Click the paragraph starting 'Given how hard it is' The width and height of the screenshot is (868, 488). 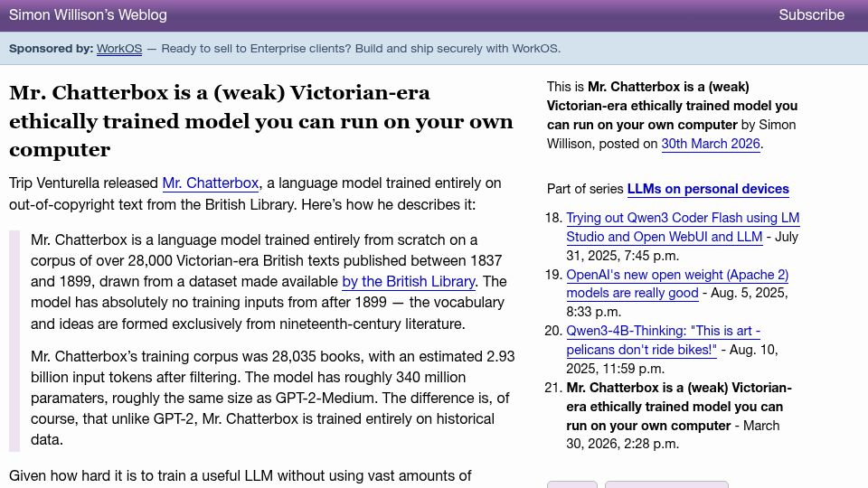tap(241, 476)
